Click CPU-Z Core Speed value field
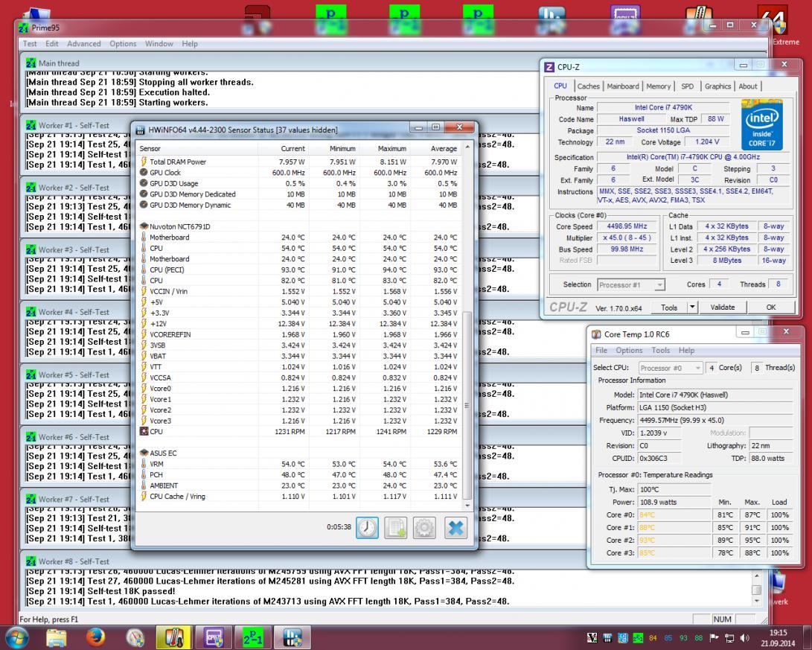The height and width of the screenshot is (650, 812). point(626,226)
